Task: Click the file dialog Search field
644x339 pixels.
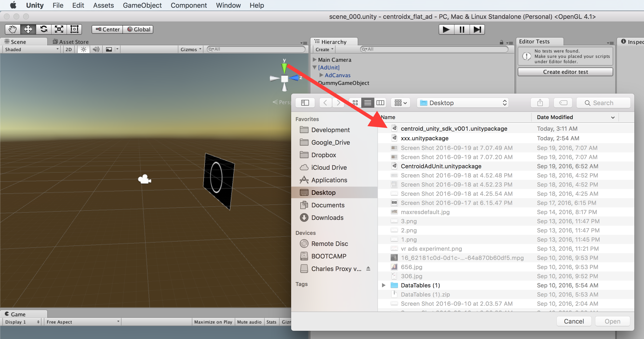Action: pyautogui.click(x=603, y=103)
